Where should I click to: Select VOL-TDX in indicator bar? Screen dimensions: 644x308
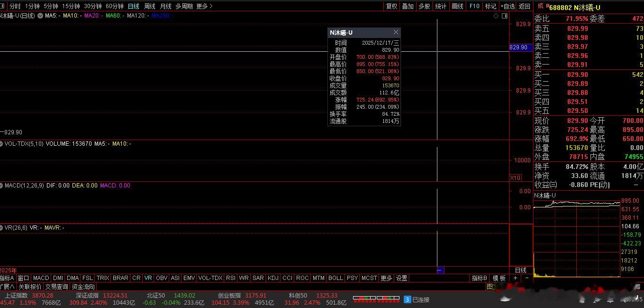(x=210, y=278)
